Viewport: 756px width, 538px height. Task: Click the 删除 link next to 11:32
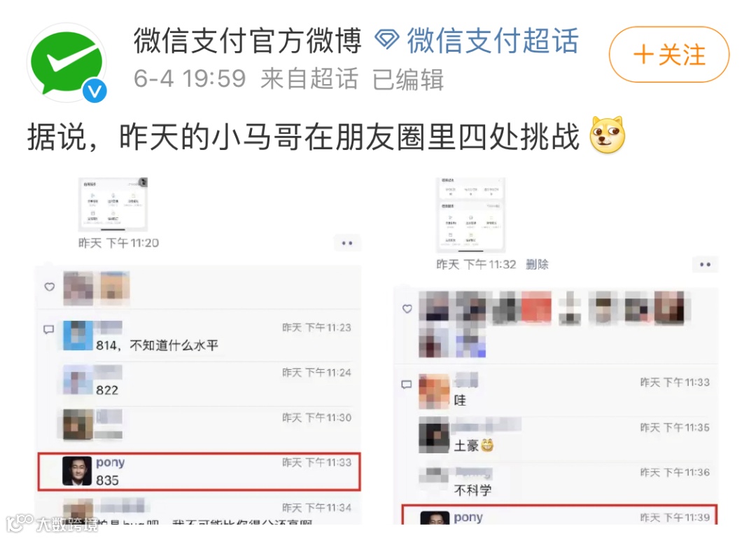click(x=537, y=264)
